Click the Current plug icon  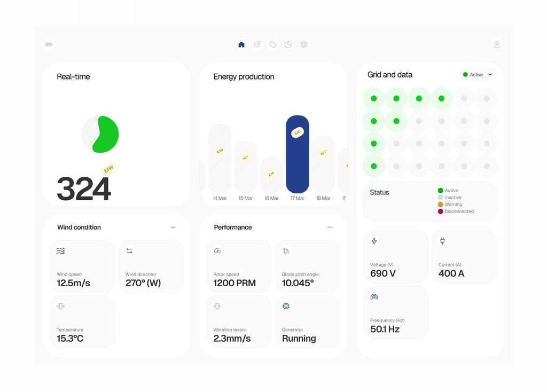coord(442,241)
